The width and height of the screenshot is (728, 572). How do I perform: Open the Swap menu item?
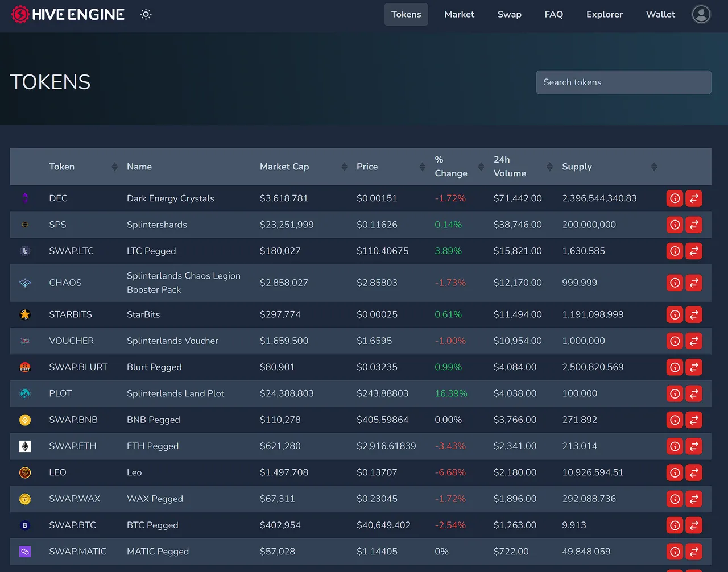[x=509, y=14]
